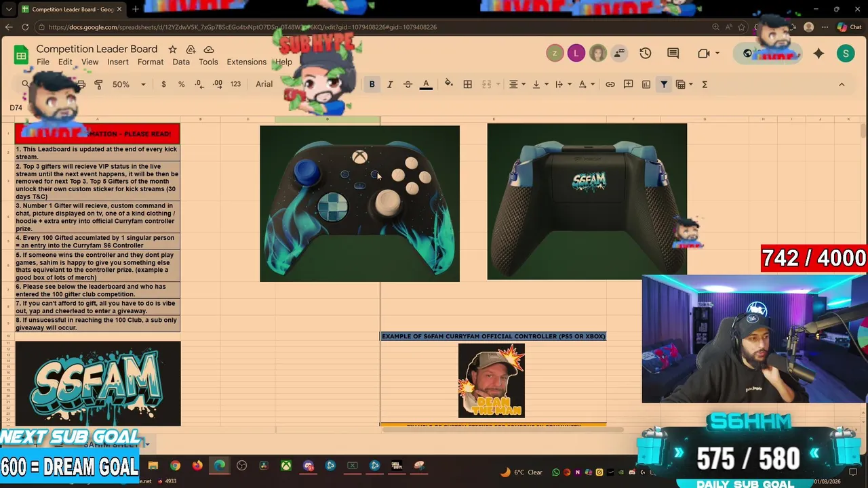This screenshot has width=868, height=488.
Task: Select the front-view controller image
Action: coord(359,203)
